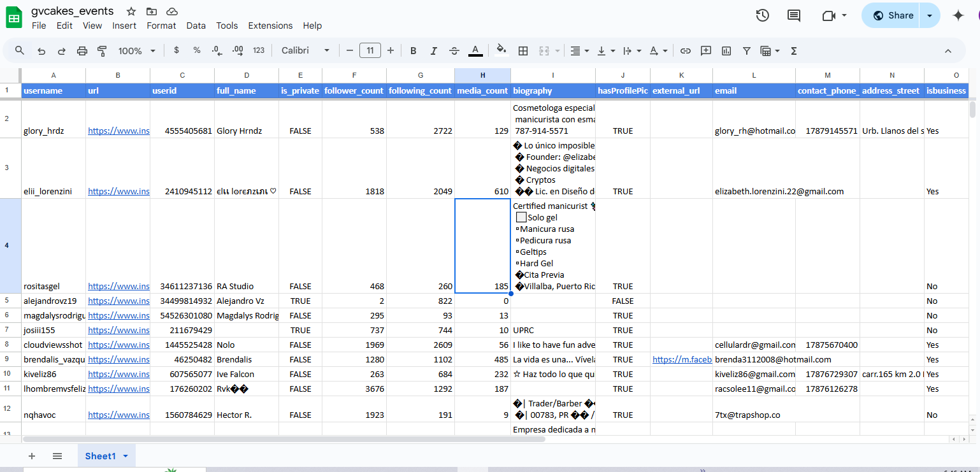
Task: Open the Extensions menu
Action: coord(270,25)
